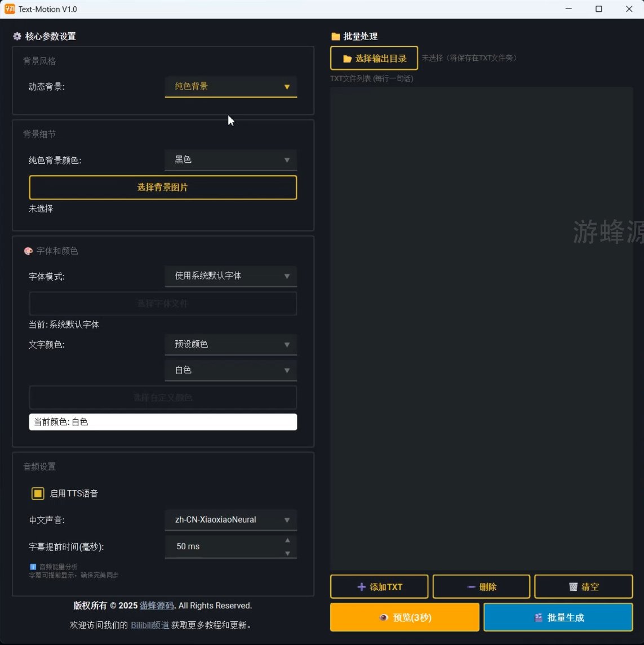Close the Text-Motion window
The width and height of the screenshot is (644, 645).
629,9
